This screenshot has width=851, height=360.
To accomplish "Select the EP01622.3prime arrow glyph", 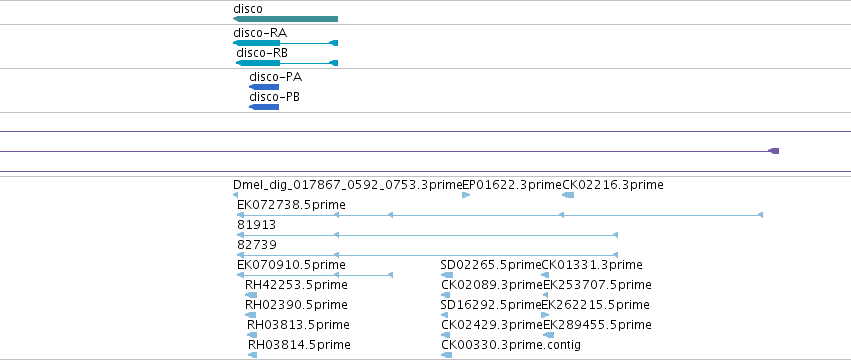I will pos(466,195).
